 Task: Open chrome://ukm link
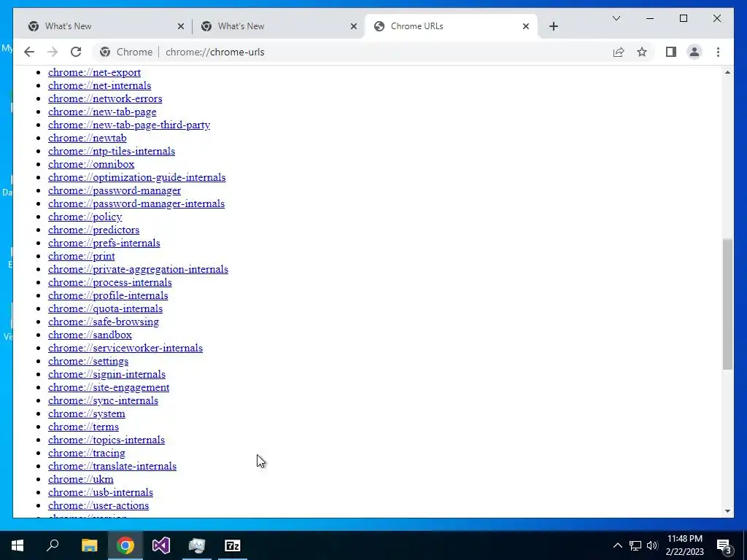(x=80, y=479)
